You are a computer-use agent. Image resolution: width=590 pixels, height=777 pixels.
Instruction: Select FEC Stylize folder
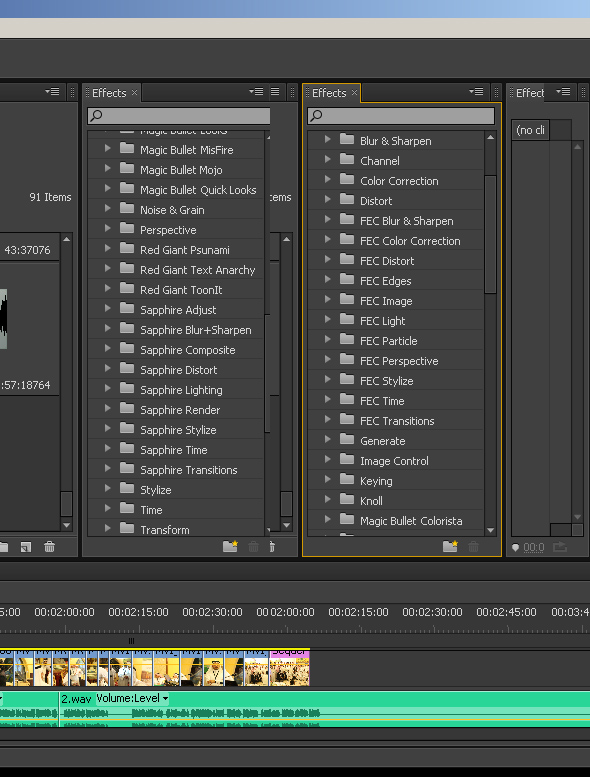coord(386,381)
